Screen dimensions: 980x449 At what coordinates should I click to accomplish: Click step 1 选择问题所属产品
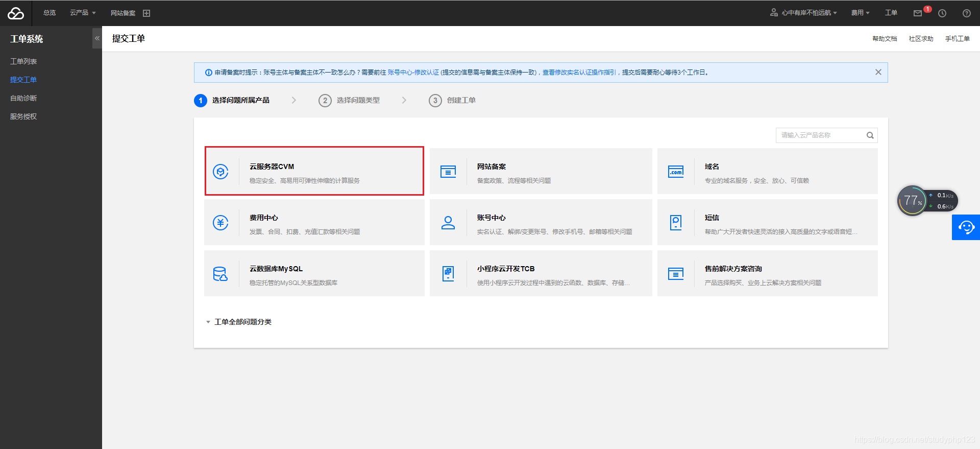[x=232, y=100]
